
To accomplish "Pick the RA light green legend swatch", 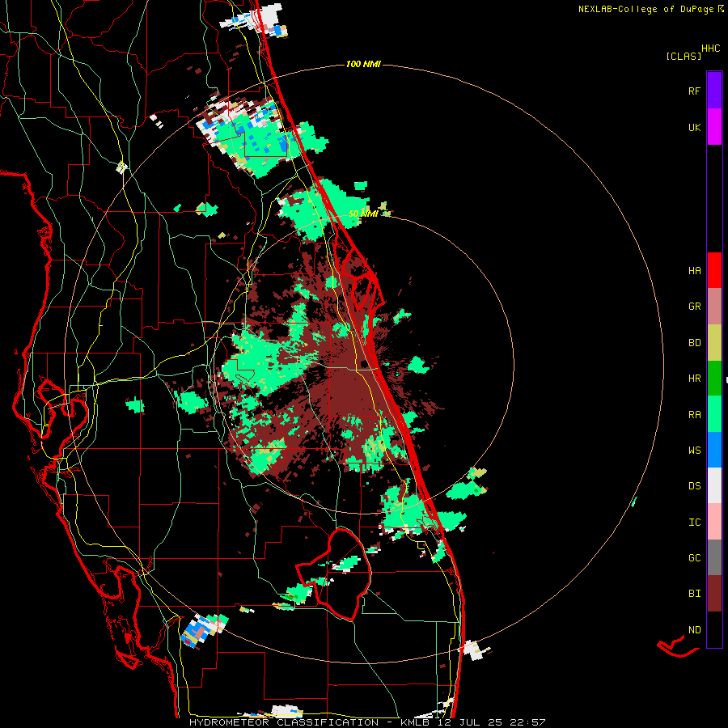I will (x=714, y=414).
